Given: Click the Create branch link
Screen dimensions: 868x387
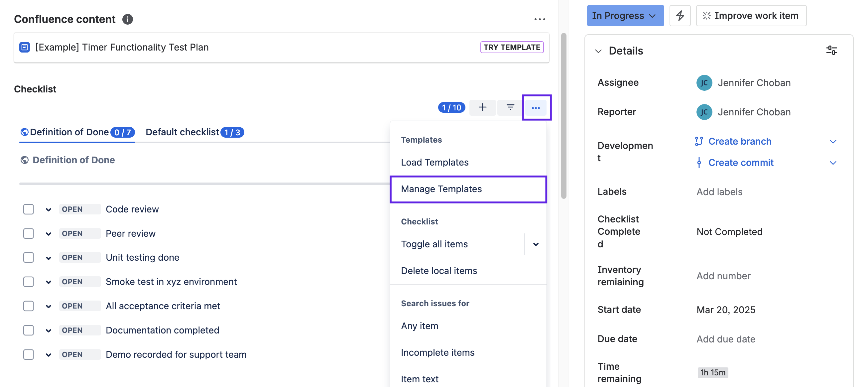Looking at the screenshot, I should click(x=740, y=141).
